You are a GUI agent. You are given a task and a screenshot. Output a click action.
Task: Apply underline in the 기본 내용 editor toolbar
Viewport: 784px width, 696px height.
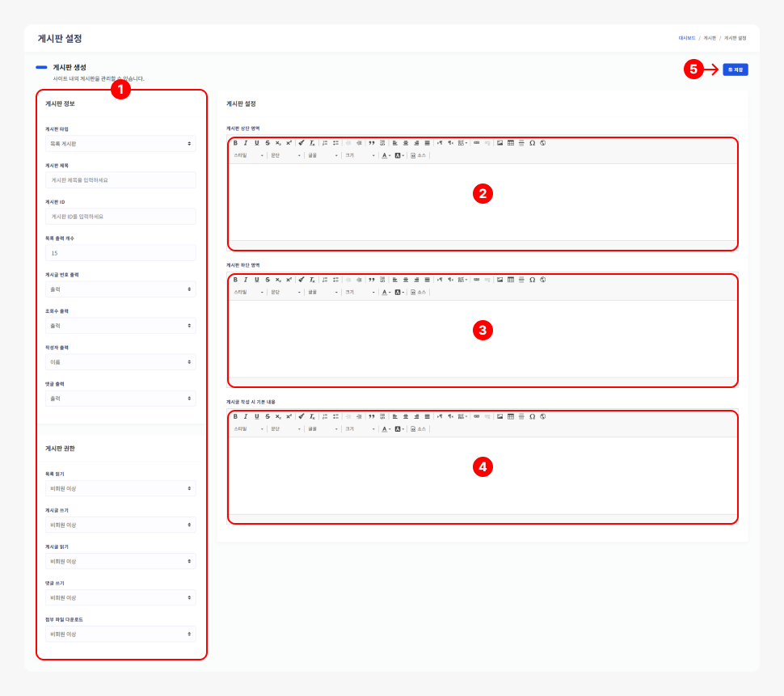(x=257, y=416)
